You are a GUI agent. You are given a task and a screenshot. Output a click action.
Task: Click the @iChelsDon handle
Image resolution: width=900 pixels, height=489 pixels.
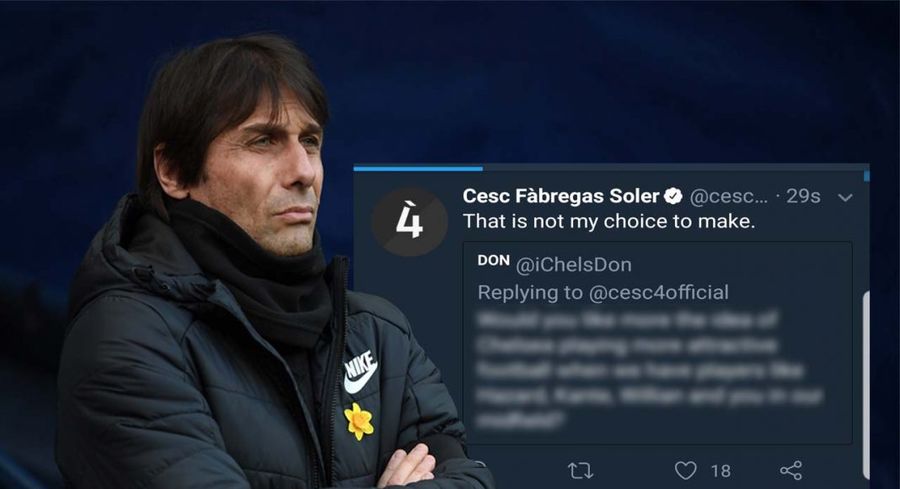pos(573,265)
